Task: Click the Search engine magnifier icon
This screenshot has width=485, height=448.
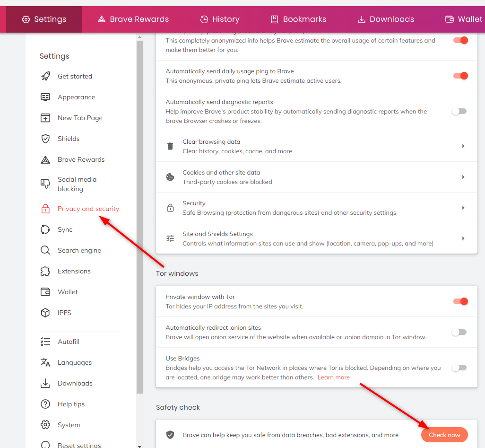Action: [x=45, y=250]
